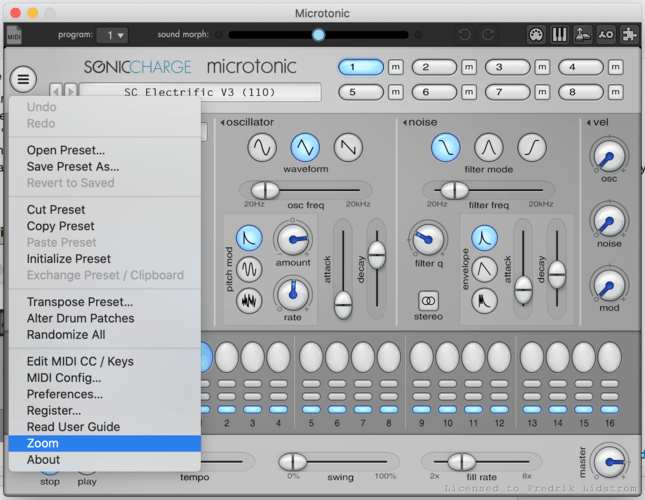Click the osc velocity knob
The width and height of the screenshot is (645, 500).
[x=609, y=156]
